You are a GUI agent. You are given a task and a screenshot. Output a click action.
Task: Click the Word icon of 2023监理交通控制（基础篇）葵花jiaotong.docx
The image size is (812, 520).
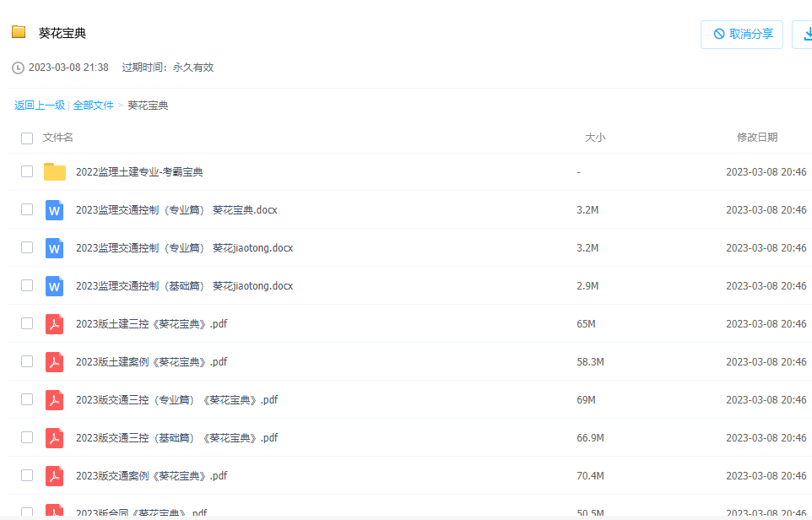(x=54, y=285)
